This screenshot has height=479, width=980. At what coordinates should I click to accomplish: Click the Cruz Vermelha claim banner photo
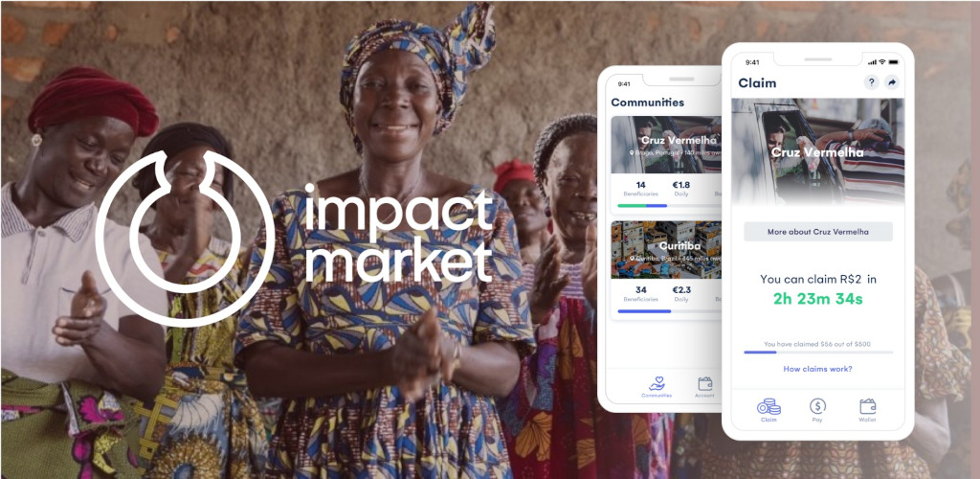pyautogui.click(x=817, y=151)
